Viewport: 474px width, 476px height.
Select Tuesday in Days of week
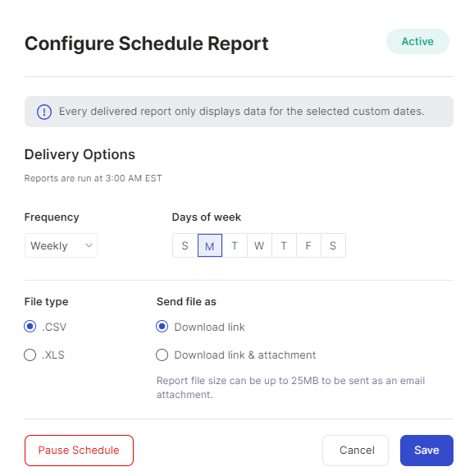pyautogui.click(x=235, y=245)
